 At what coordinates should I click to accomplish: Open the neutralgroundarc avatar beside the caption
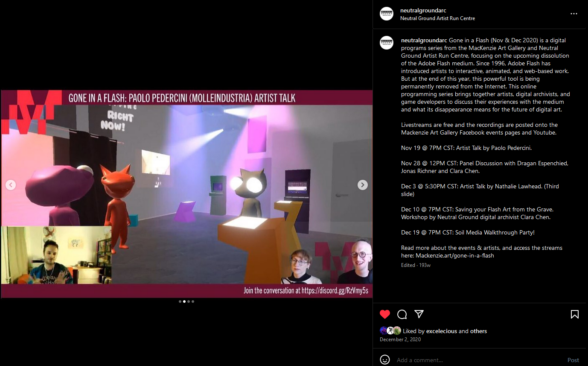pos(387,43)
